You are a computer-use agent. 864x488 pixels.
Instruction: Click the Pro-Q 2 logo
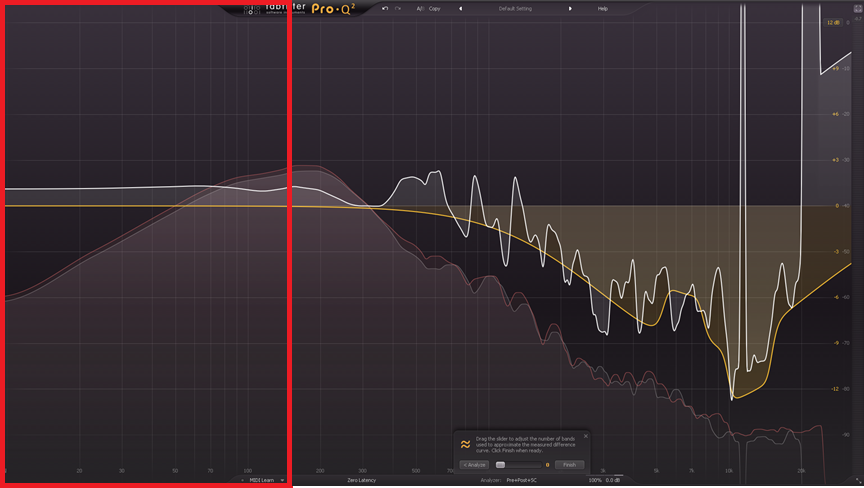pos(333,8)
